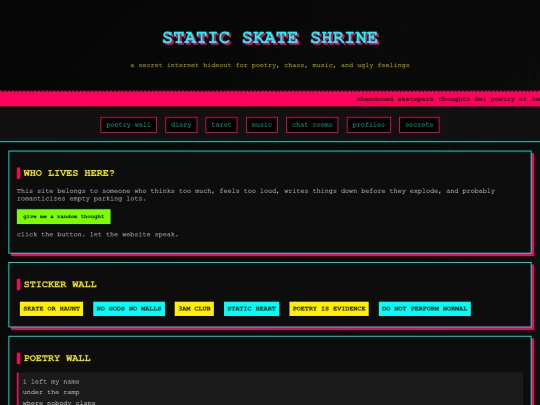The image size is (540, 405).
Task: Visit the profiles section
Action: (368, 125)
